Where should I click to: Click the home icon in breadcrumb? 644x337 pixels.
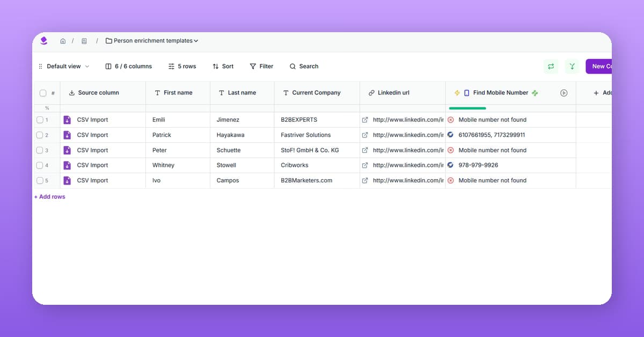(63, 41)
